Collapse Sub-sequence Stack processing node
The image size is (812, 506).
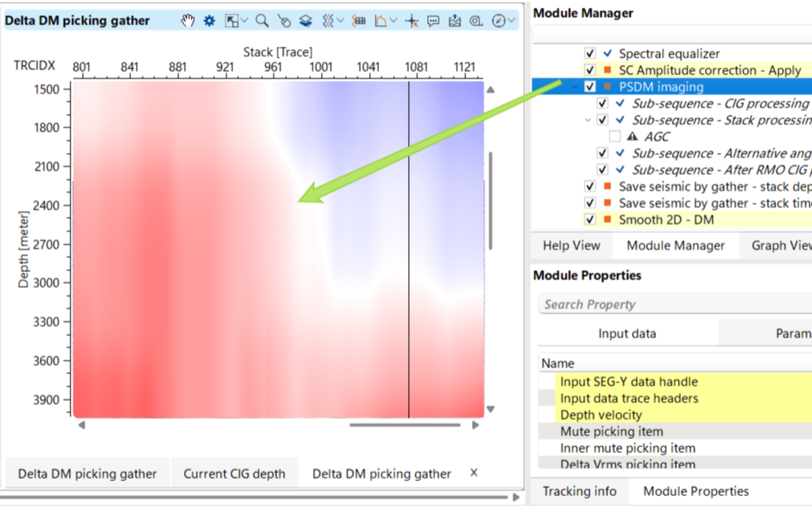[x=589, y=120]
